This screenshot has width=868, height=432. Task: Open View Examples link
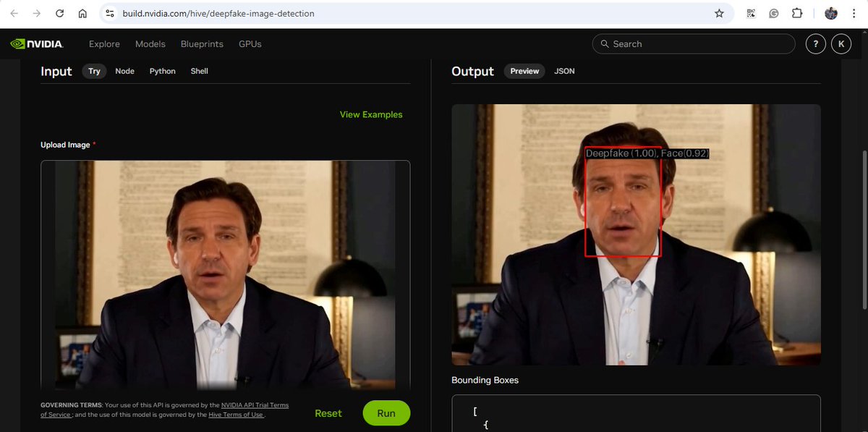click(x=371, y=114)
